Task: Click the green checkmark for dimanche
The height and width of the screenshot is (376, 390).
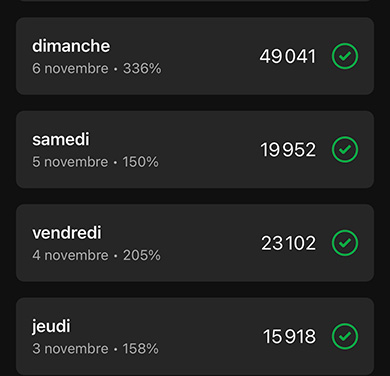Action: pyautogui.click(x=345, y=56)
